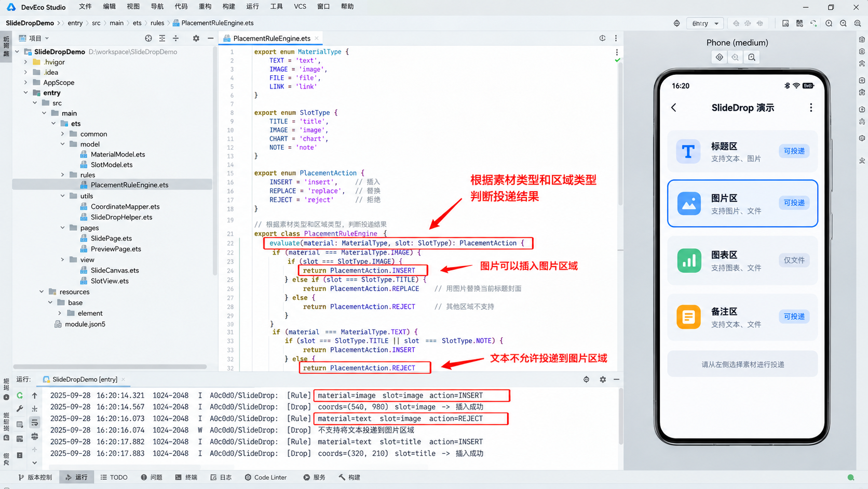Click the 仅文件 badge on 图表区
Image resolution: width=868 pixels, height=489 pixels.
tap(794, 260)
